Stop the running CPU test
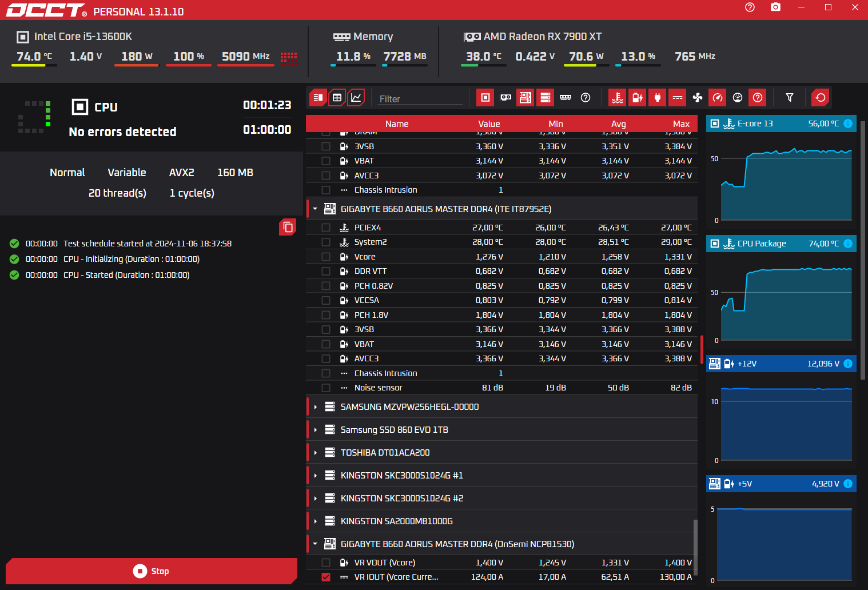This screenshot has height=590, width=868. (152, 571)
